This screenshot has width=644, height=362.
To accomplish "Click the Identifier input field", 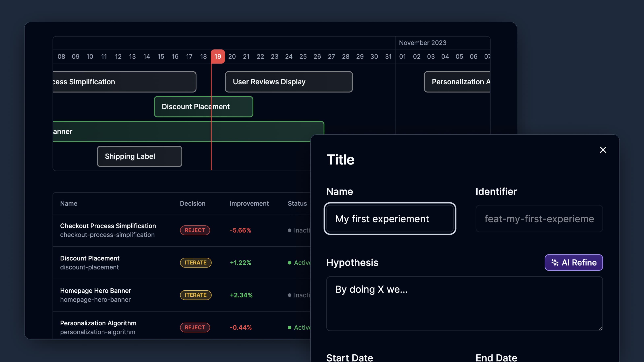I will 539,219.
